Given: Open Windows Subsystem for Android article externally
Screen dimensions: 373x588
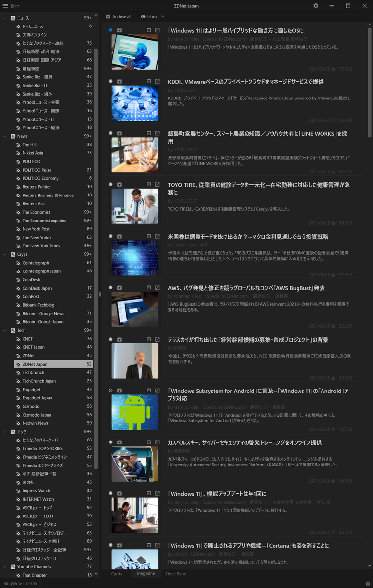Looking at the screenshot, I should point(157,391).
